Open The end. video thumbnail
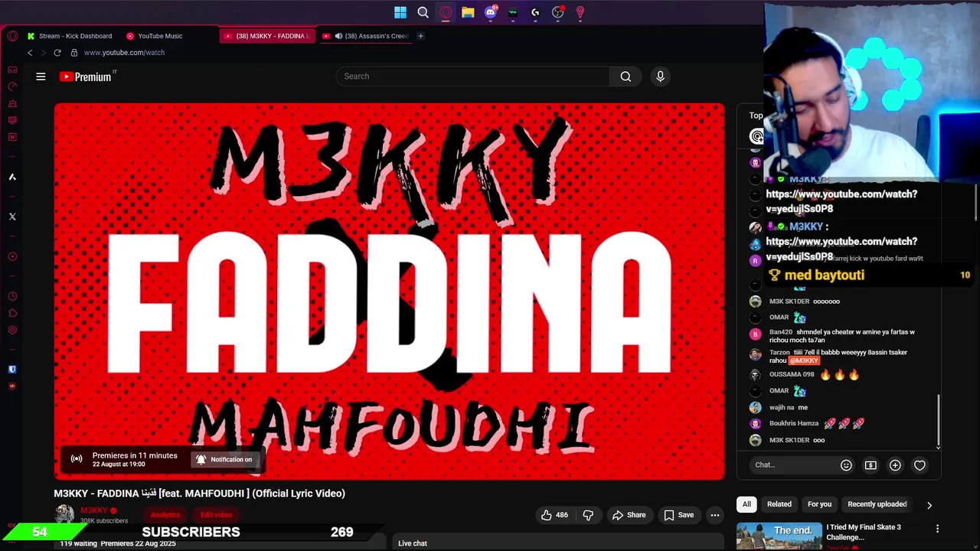This screenshot has width=980, height=551. (x=779, y=536)
